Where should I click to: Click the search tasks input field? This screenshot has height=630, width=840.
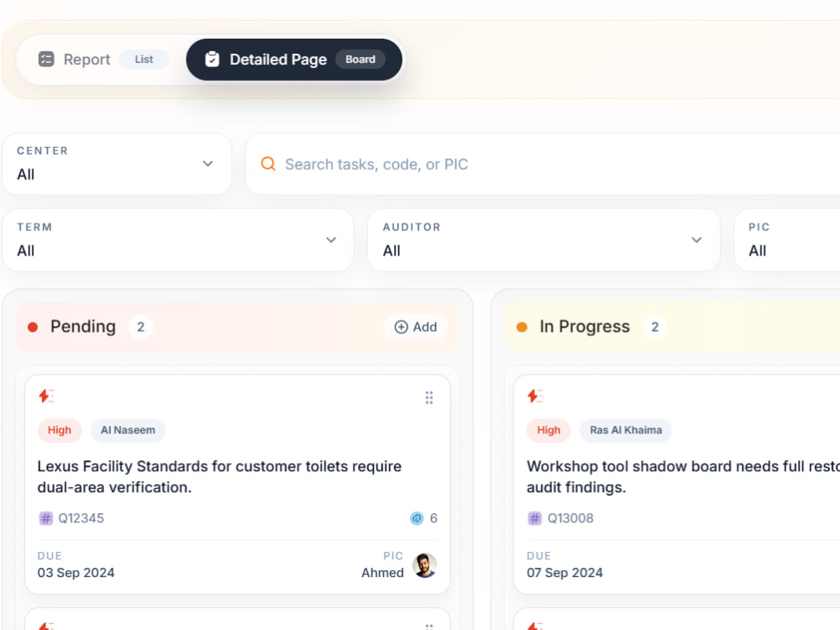click(542, 164)
